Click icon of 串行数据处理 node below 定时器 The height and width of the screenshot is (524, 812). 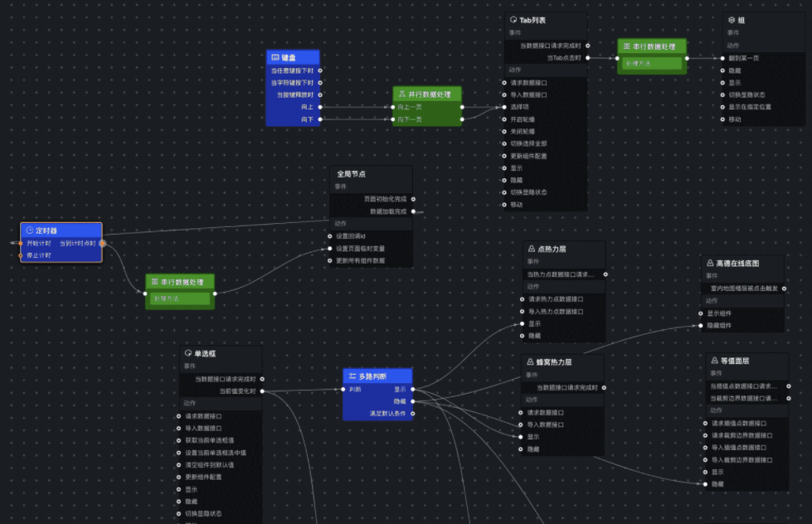tap(154, 282)
